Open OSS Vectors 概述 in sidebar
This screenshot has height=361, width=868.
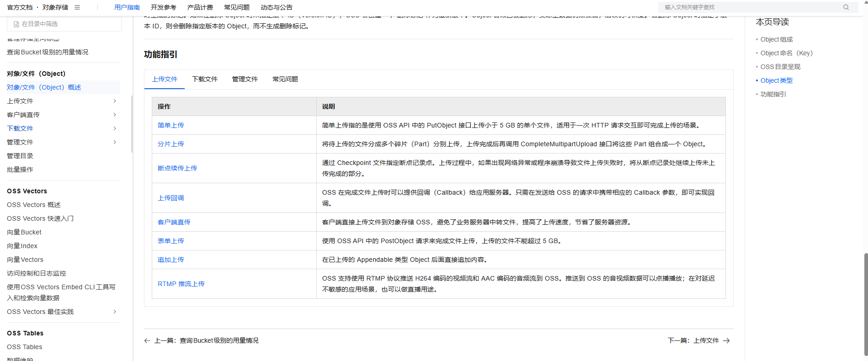tap(34, 205)
